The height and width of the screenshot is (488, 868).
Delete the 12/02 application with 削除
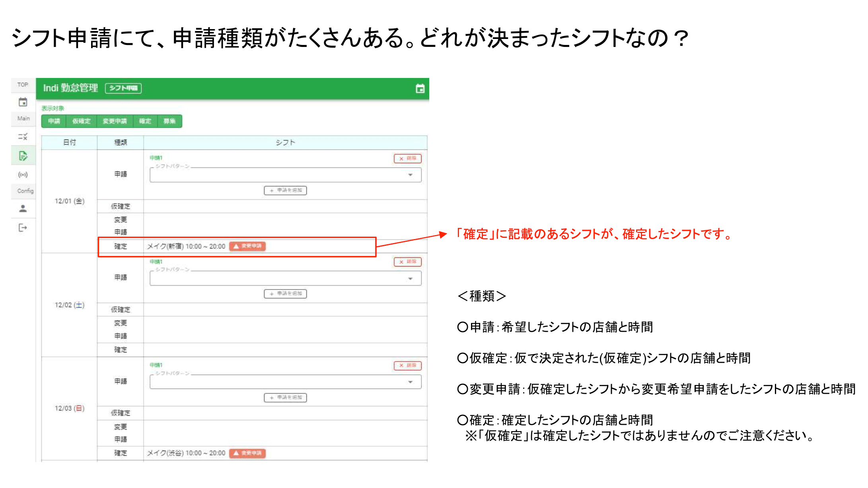click(x=407, y=262)
